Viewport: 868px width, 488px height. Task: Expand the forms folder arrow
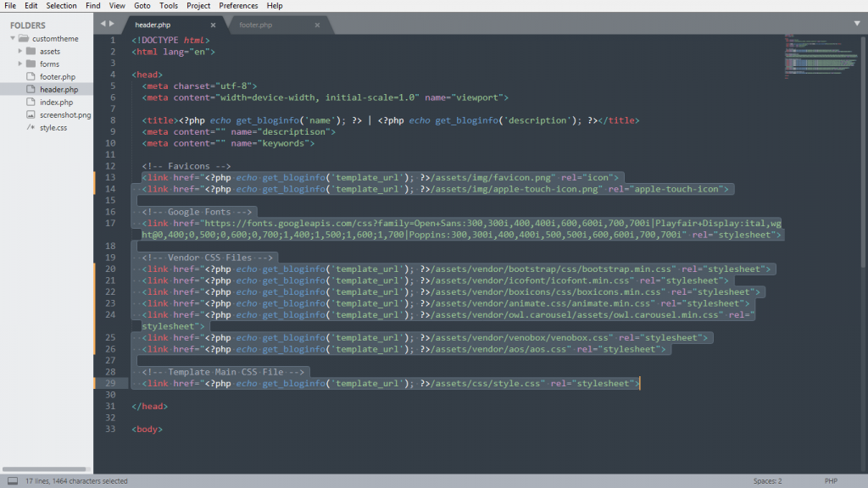click(20, 64)
